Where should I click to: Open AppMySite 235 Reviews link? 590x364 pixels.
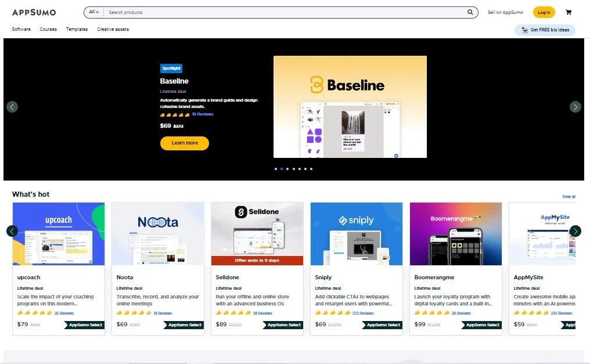point(562,313)
